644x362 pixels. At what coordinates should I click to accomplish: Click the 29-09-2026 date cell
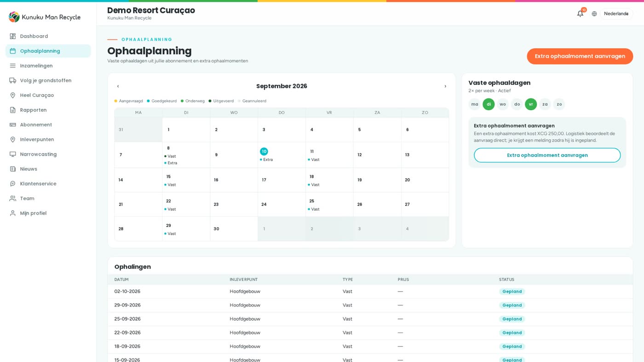(x=127, y=305)
